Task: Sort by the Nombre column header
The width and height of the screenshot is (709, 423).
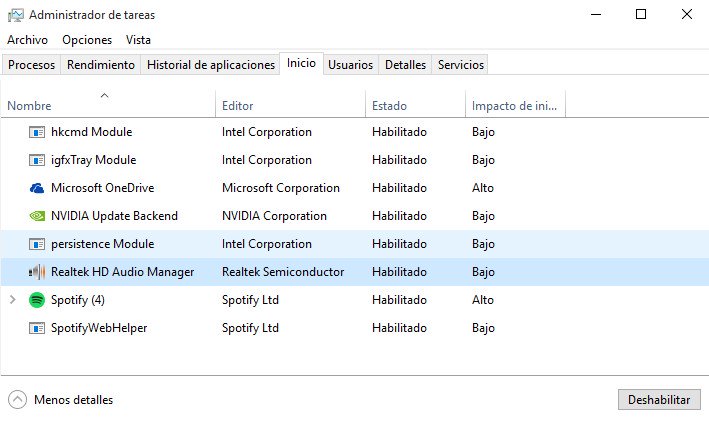Action: coord(108,106)
